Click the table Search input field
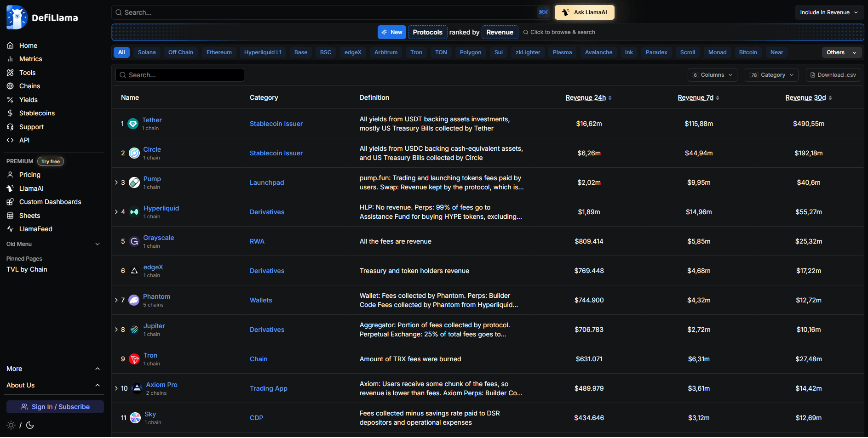Viewport: 868px width, 438px height. click(x=180, y=75)
